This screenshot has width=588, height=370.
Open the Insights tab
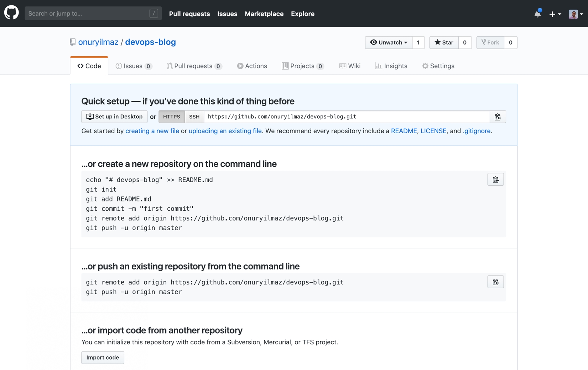(391, 66)
